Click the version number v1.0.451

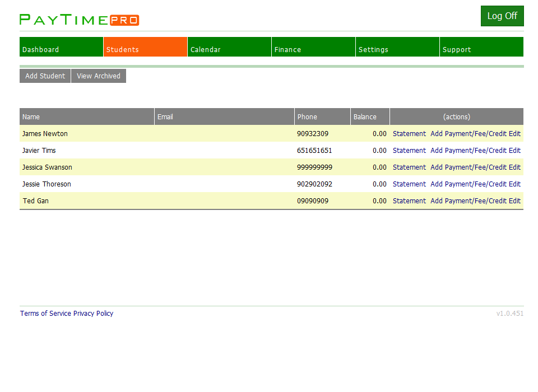(x=510, y=314)
